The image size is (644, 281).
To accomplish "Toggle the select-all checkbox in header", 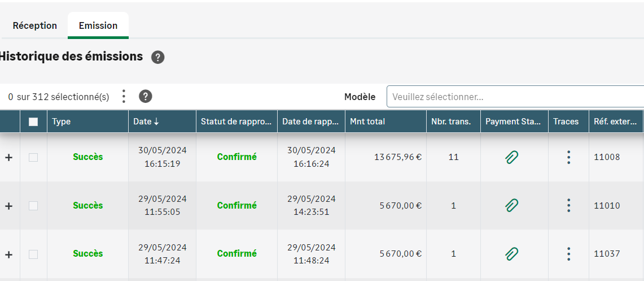I will [x=33, y=122].
